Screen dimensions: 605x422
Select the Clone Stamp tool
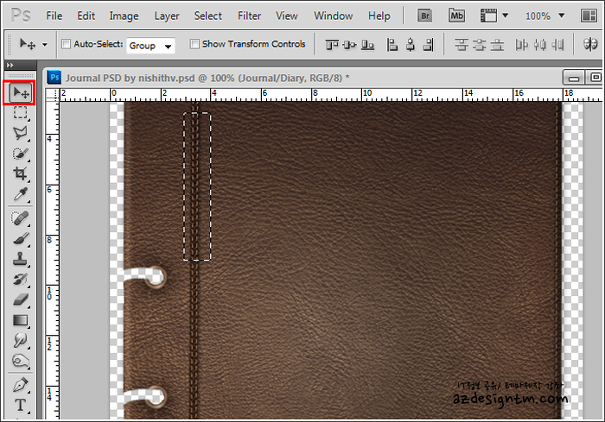tap(20, 259)
